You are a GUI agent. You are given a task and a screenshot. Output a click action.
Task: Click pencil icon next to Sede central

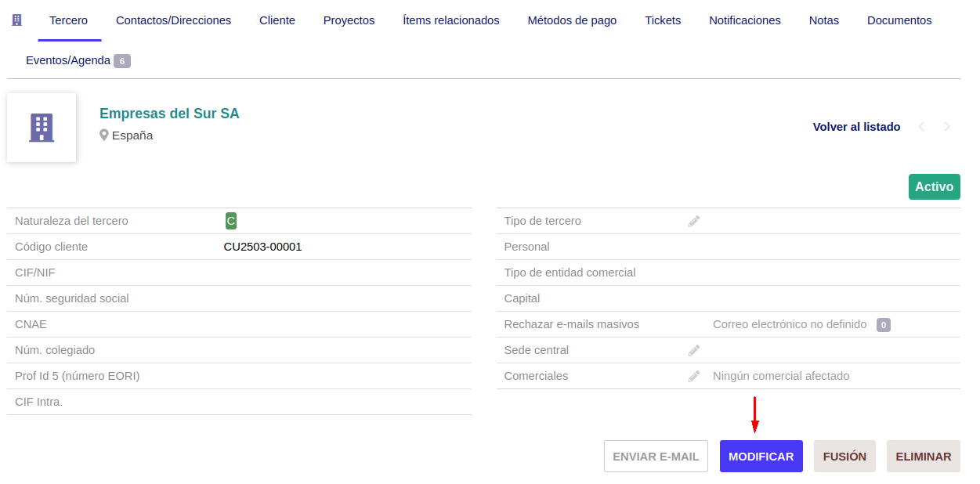click(693, 351)
